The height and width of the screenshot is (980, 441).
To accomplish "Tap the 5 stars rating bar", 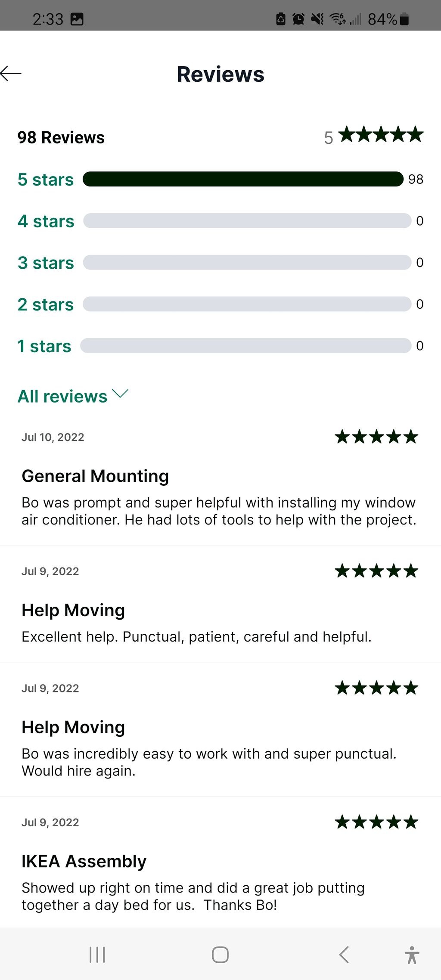I will [243, 179].
